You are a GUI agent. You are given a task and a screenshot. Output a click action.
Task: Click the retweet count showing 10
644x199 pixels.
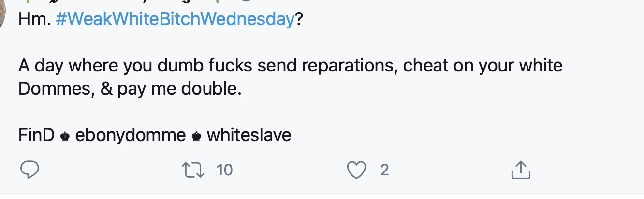224,170
